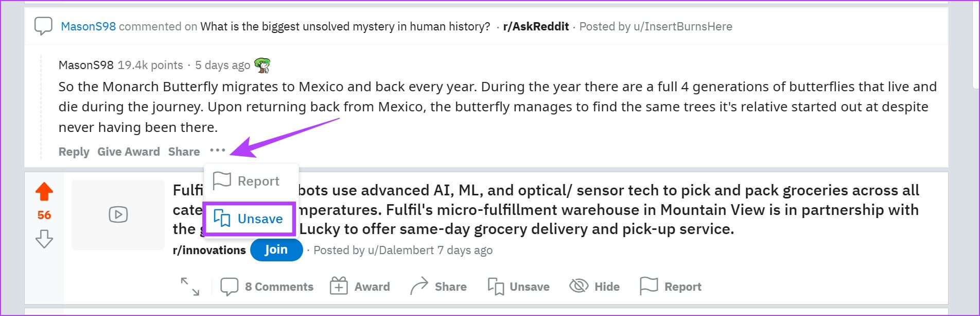Viewport: 980px width, 316px height.
Task: Join the r/innovations community
Action: (x=276, y=250)
